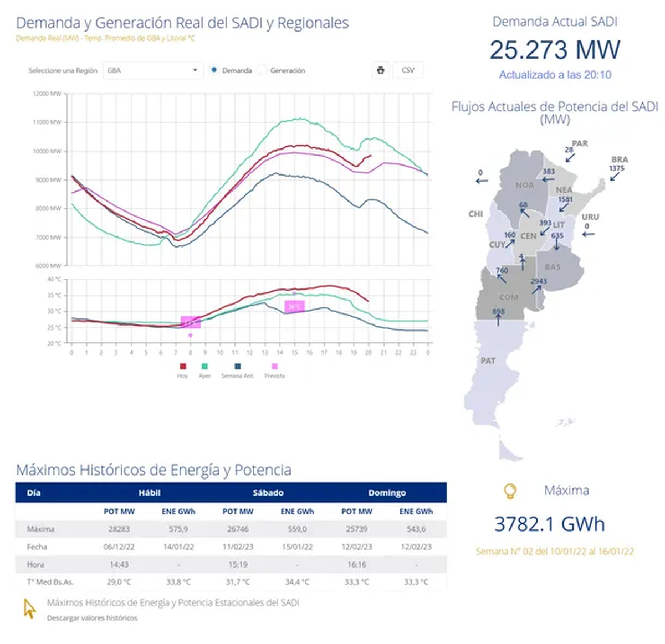This screenshot has height=644, width=665.
Task: Click the Máxima lightbulb icon
Action: click(x=510, y=490)
